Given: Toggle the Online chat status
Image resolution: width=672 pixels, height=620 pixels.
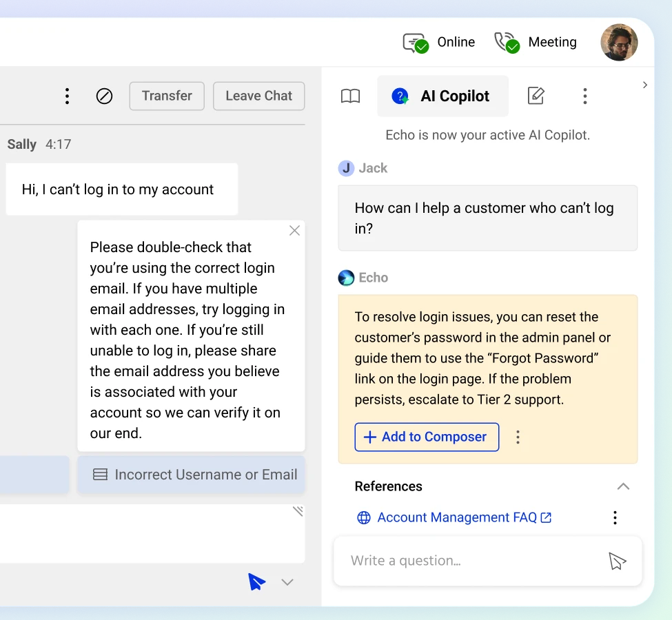Looking at the screenshot, I should [x=439, y=43].
